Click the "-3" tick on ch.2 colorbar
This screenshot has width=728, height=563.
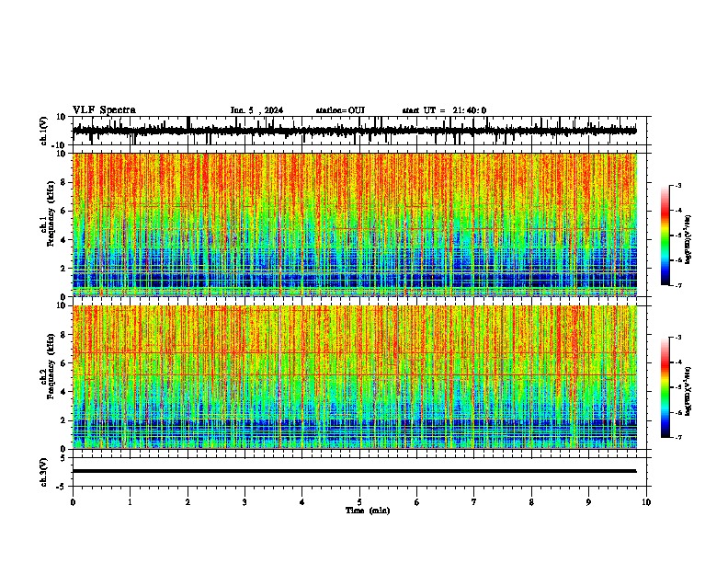point(678,338)
